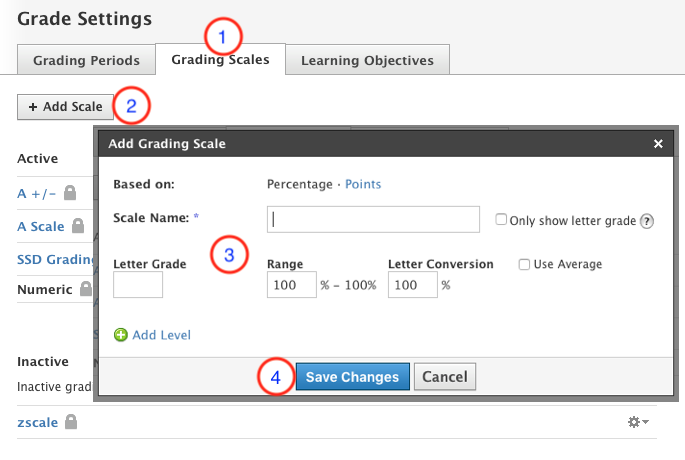Screen dimensions: 685x460
Task: Click the Letter Grade input box
Action: [x=138, y=285]
